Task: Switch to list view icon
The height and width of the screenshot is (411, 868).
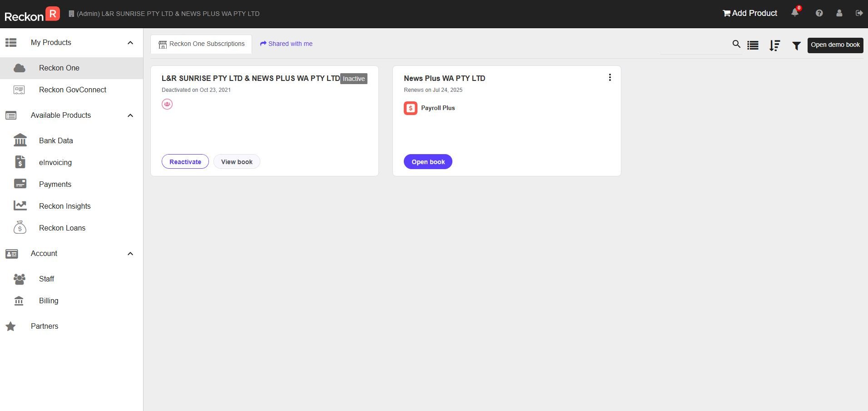Action: click(x=753, y=45)
